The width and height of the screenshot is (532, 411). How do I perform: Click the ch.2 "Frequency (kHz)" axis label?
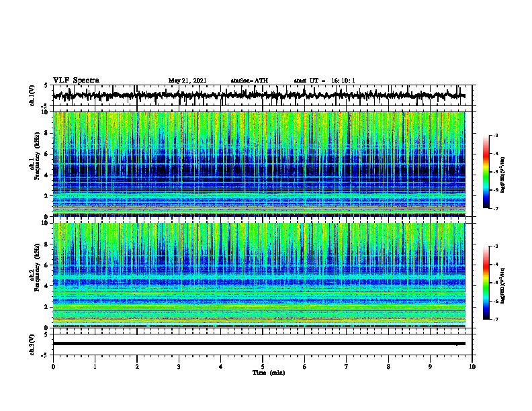pos(38,267)
